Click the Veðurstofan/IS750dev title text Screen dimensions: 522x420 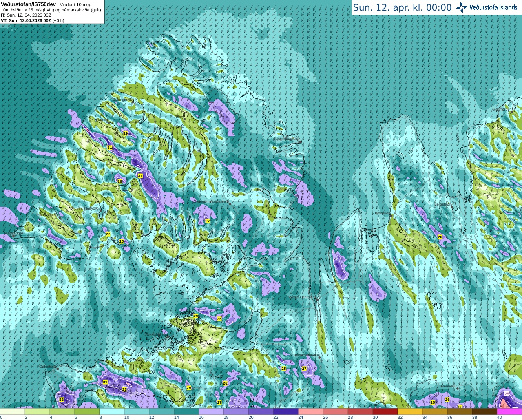pyautogui.click(x=29, y=4)
